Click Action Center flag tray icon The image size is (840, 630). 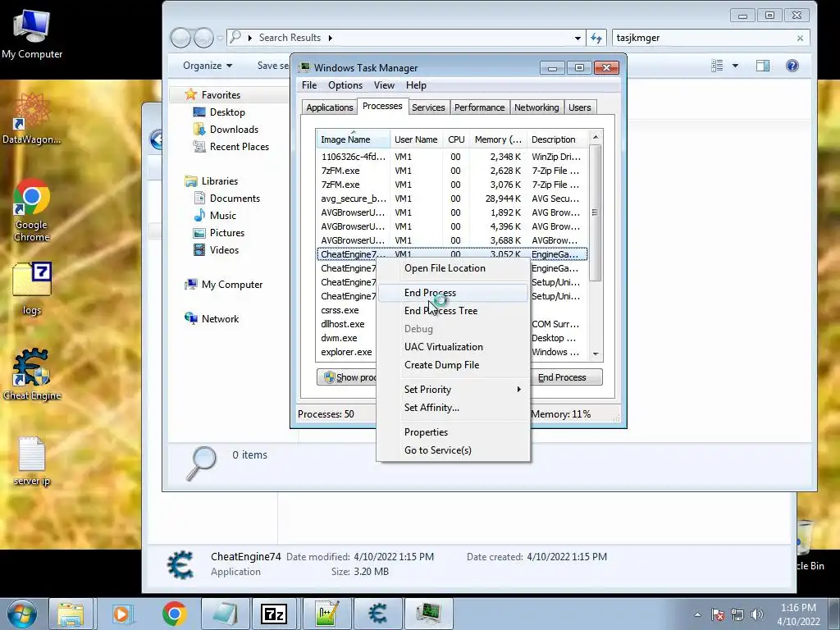tap(718, 614)
